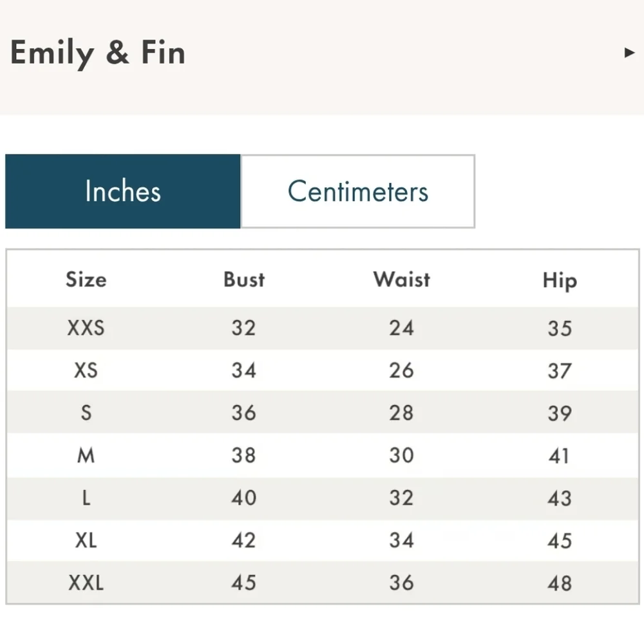Click the Hip column header

559,279
